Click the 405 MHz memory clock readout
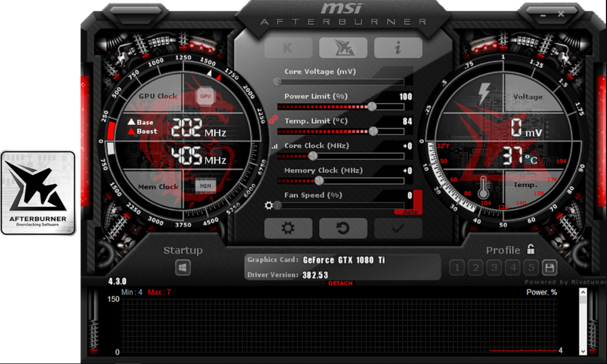The width and height of the screenshot is (607, 364). point(199,156)
